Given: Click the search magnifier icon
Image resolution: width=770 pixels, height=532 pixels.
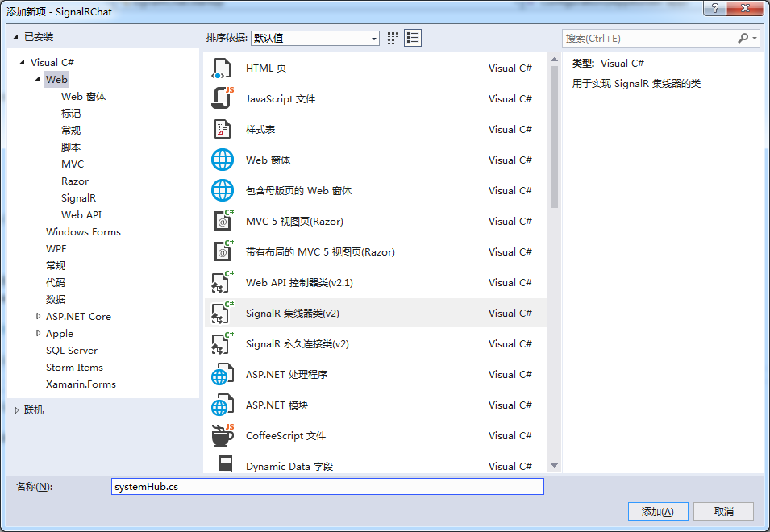Looking at the screenshot, I should pyautogui.click(x=743, y=38).
